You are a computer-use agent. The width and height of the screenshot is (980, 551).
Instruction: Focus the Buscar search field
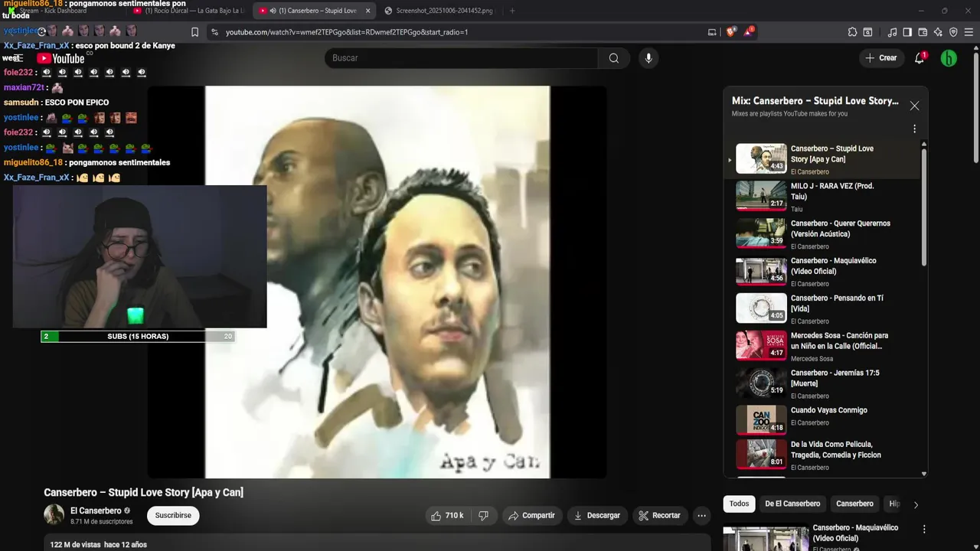pyautogui.click(x=461, y=58)
